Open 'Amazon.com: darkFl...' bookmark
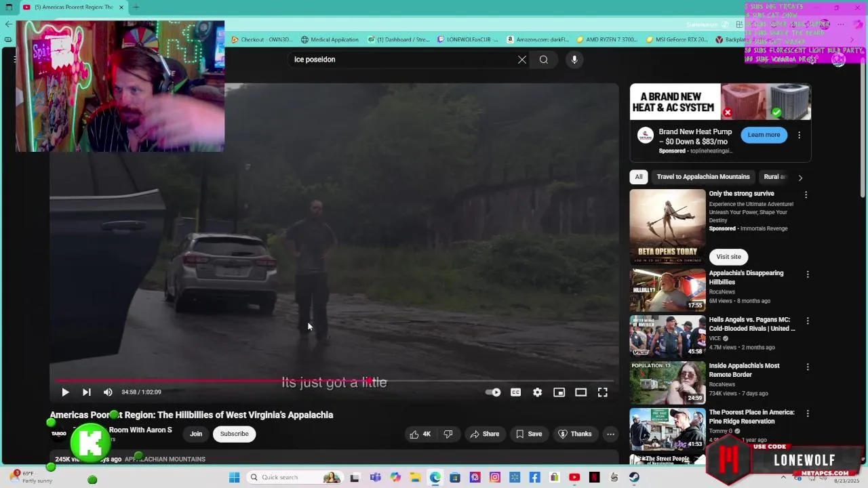The width and height of the screenshot is (868, 488). 538,39
